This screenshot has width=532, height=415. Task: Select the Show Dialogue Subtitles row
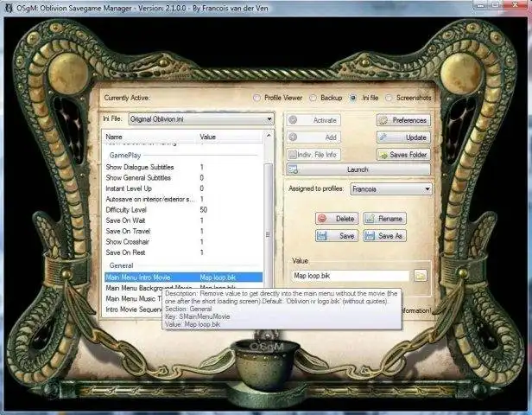[184, 167]
